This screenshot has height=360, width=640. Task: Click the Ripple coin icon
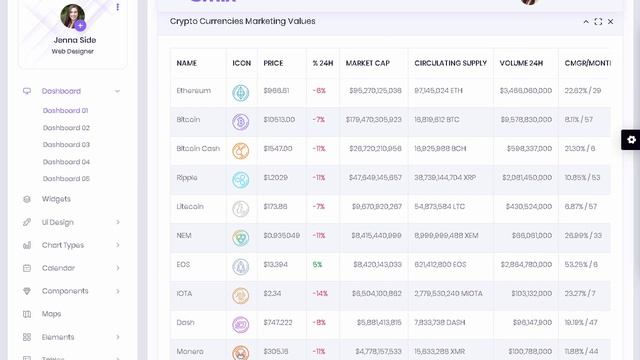click(x=240, y=180)
